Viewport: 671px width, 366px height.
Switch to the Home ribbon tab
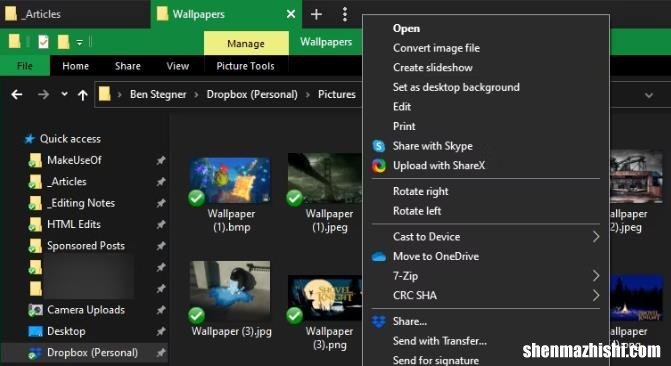(x=76, y=66)
